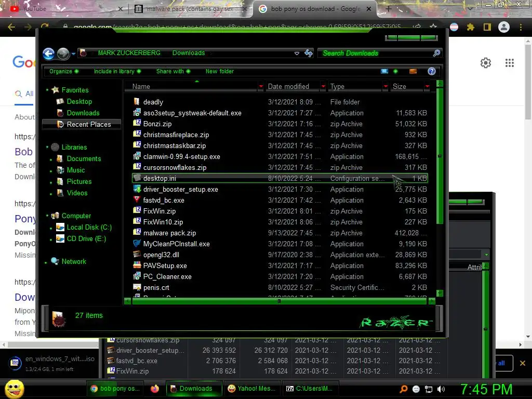Open Google settings gear icon
This screenshot has width=532, height=399.
[x=486, y=63]
